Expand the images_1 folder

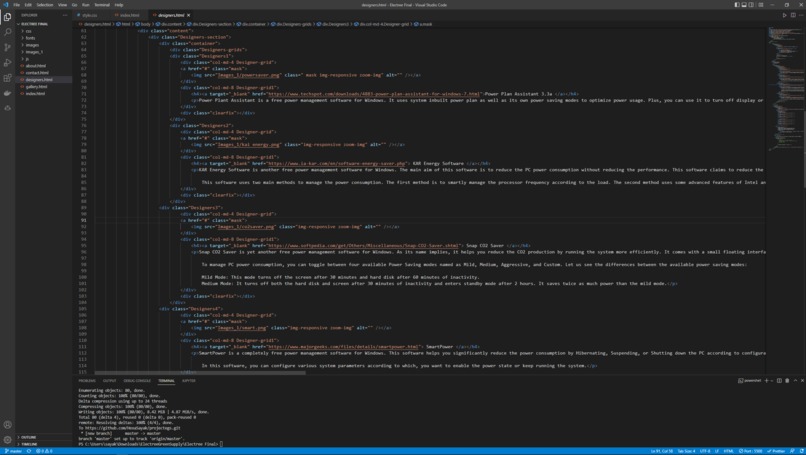(x=34, y=52)
